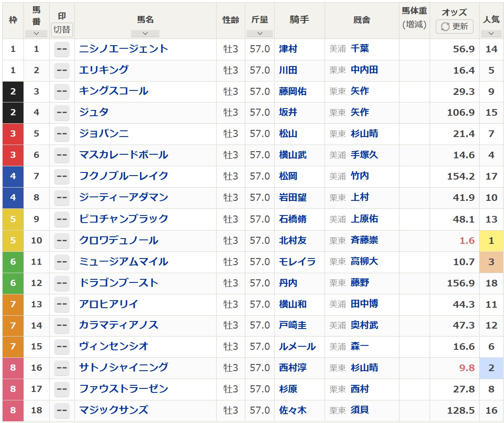Screen dimensions: 504x423
Task: Open horse page アロヒアリイ
Action: (x=109, y=304)
